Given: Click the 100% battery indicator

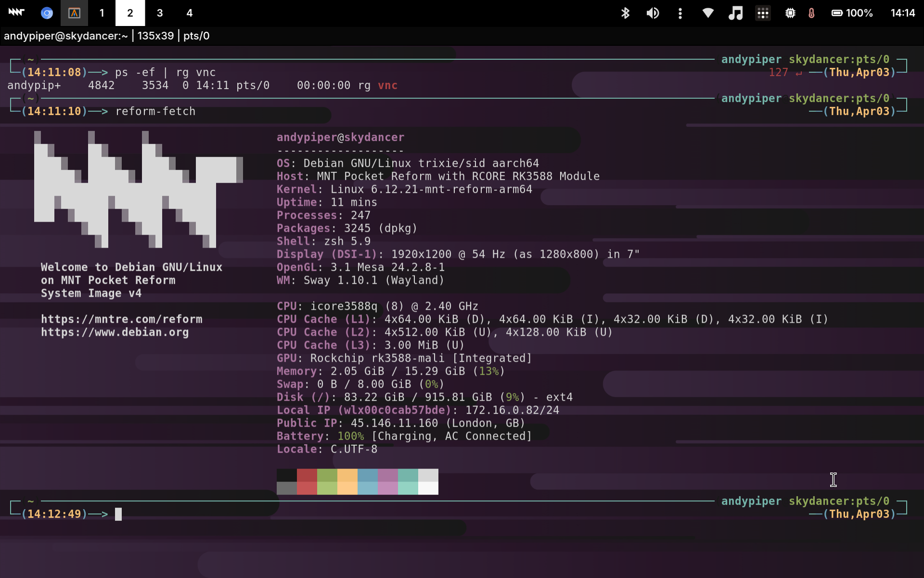Looking at the screenshot, I should [852, 13].
